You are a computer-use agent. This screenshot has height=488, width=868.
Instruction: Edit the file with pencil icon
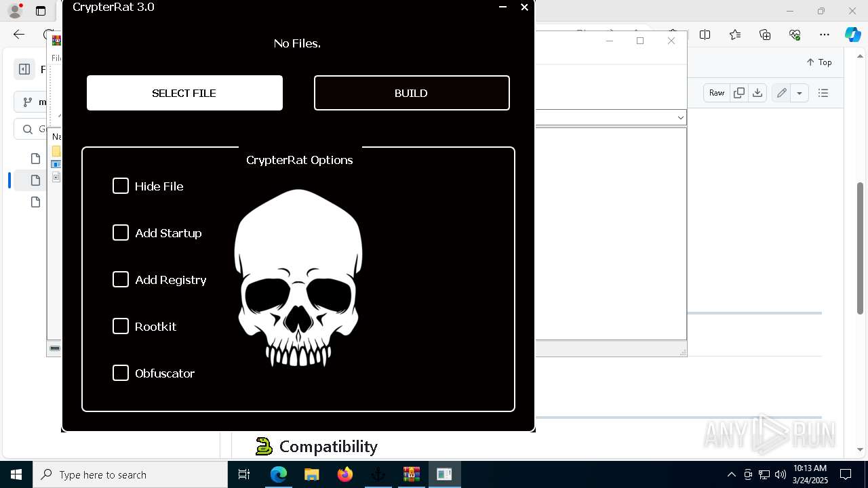(782, 93)
